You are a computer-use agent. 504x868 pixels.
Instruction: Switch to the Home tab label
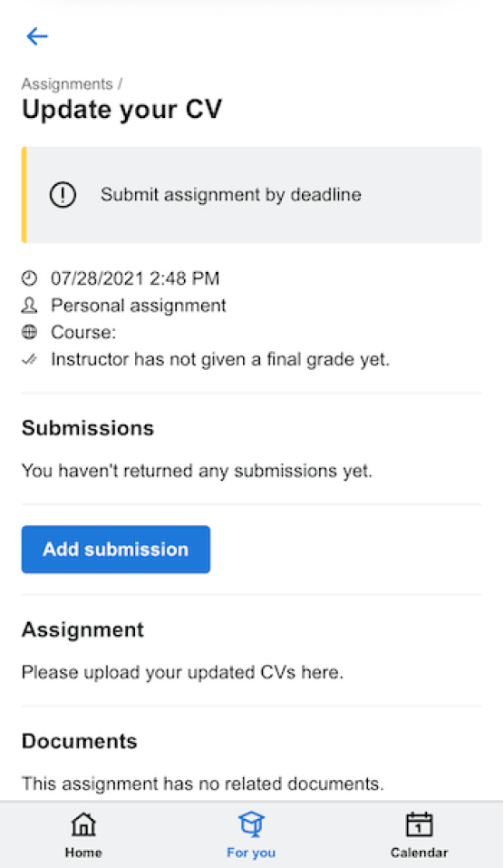tap(83, 853)
